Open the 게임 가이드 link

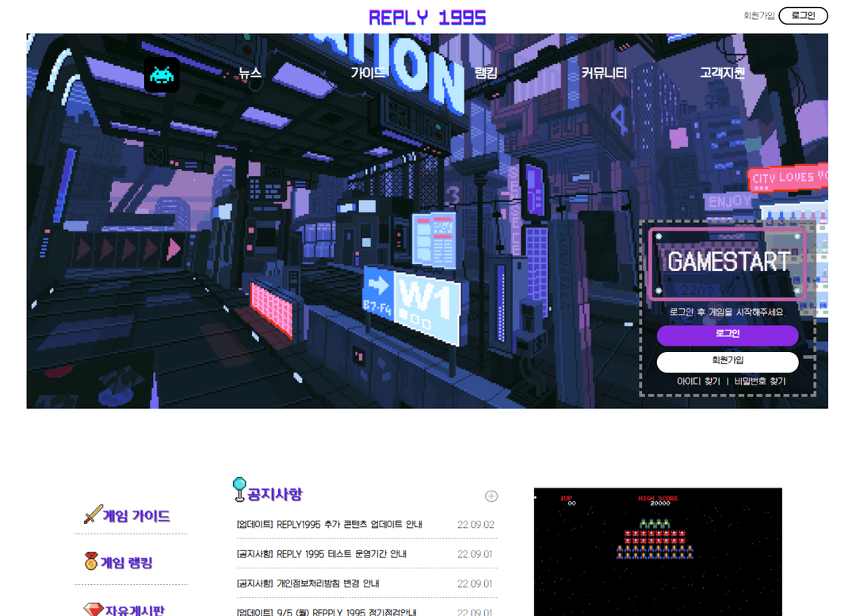click(x=136, y=516)
